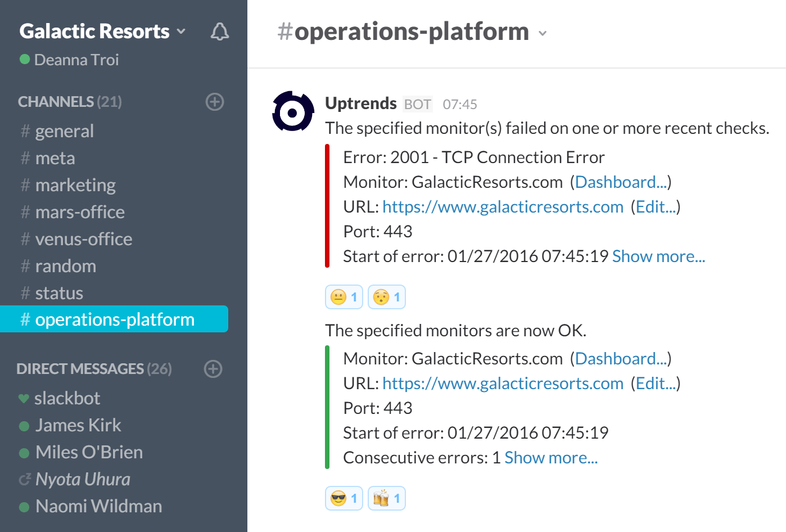Expand the #operations-platform channel dropdown arrow

543,33
